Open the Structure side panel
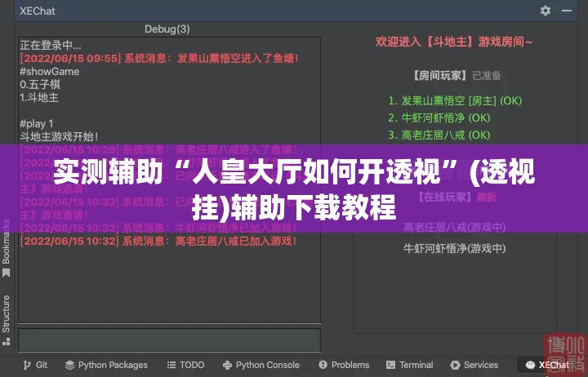 tap(6, 320)
